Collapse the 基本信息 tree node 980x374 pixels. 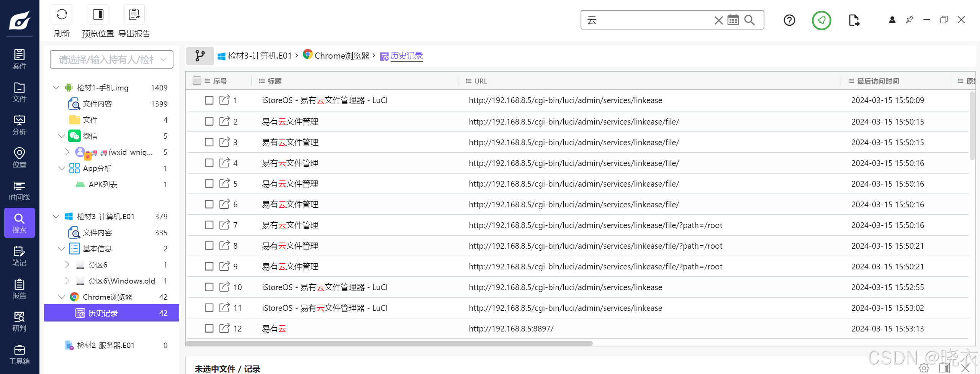point(61,249)
